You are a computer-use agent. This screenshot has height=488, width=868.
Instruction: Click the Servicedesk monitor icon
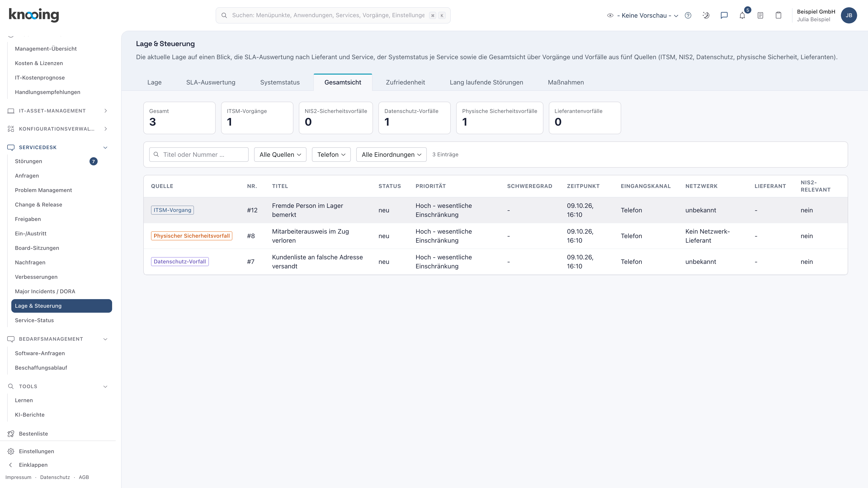[11, 148]
